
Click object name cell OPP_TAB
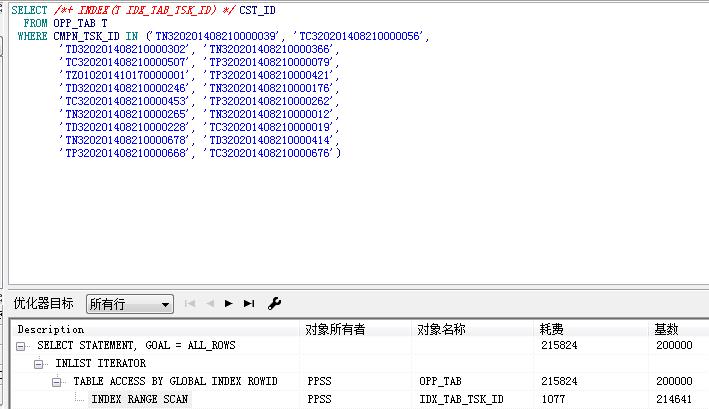(440, 381)
